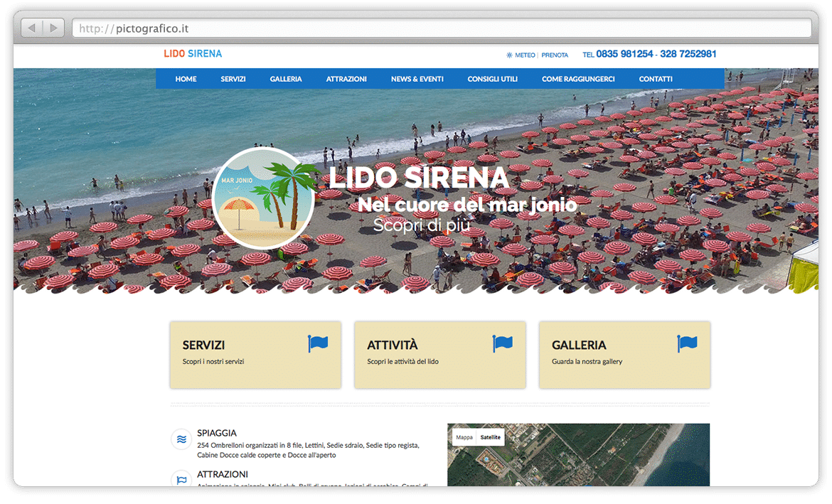Click the blue flag icon on Galleria card

click(x=688, y=344)
